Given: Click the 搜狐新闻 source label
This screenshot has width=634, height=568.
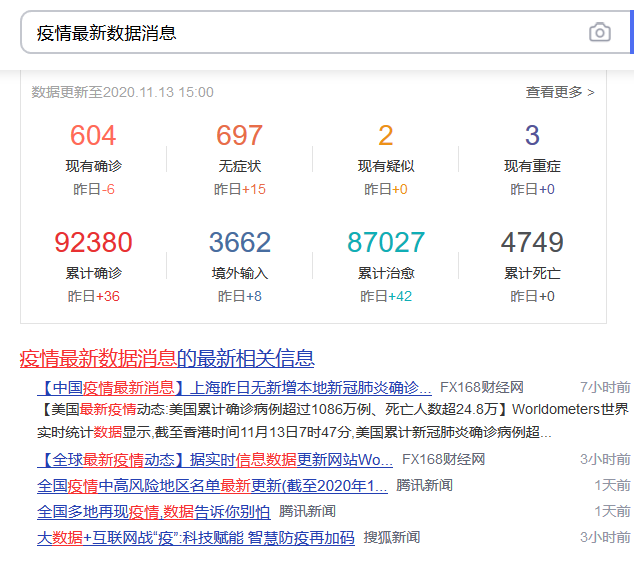Looking at the screenshot, I should (x=392, y=538).
